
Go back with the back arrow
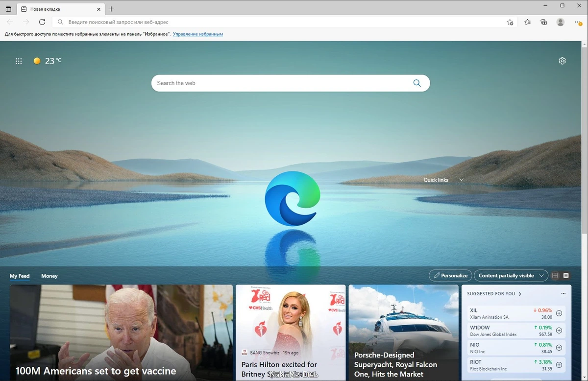point(10,22)
